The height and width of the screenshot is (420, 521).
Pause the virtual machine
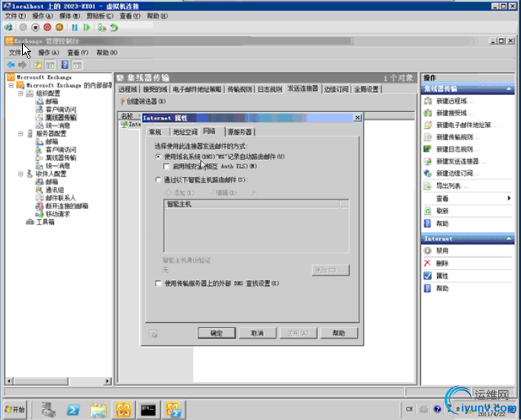coord(75,27)
